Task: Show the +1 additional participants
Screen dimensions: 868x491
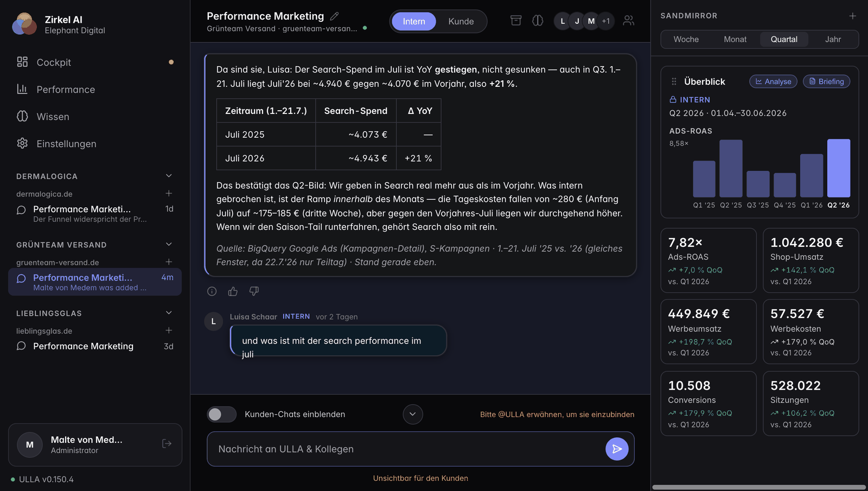Action: coord(606,21)
